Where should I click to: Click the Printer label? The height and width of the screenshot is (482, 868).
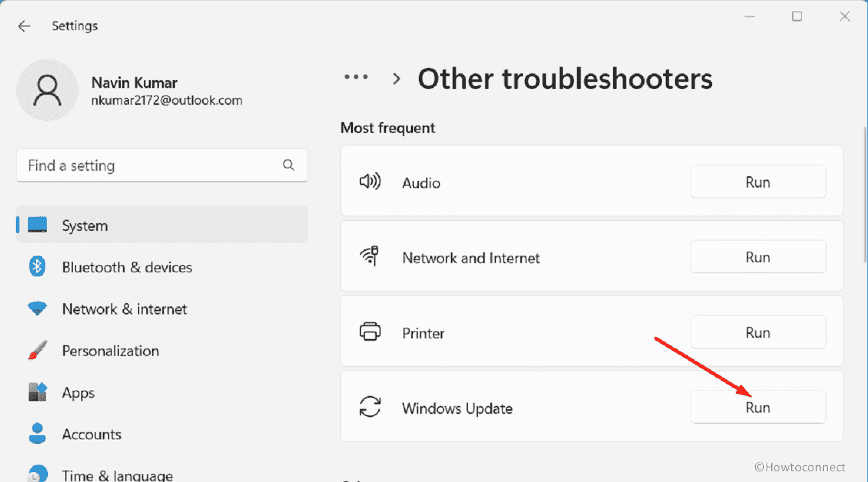423,332
